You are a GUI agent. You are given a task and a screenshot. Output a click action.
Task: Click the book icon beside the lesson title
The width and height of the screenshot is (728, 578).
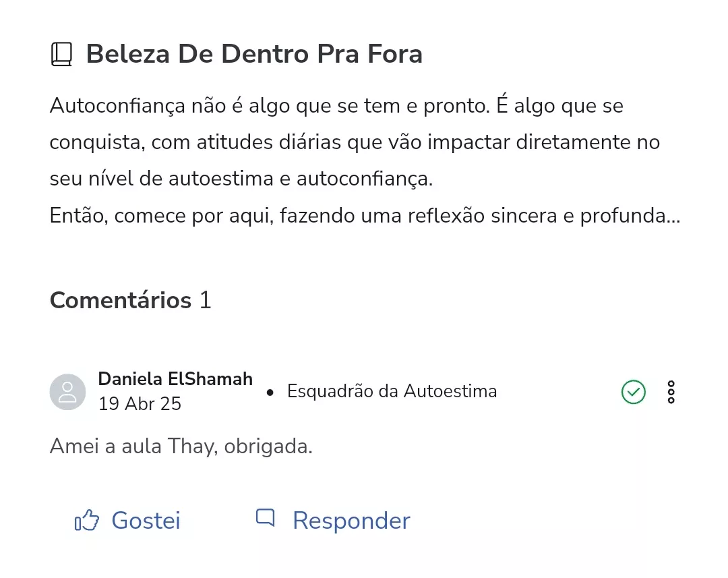coord(61,54)
